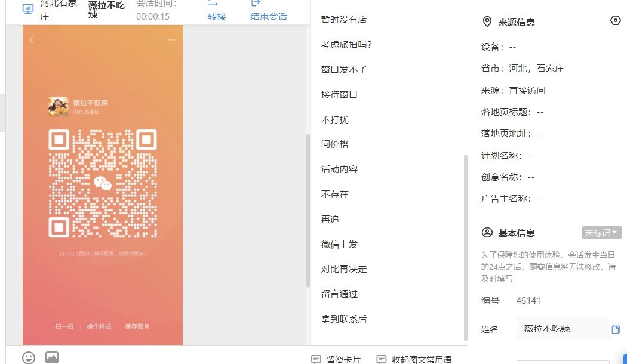Select quick reply 接待窗口
This screenshot has height=364, width=627.
tap(339, 95)
